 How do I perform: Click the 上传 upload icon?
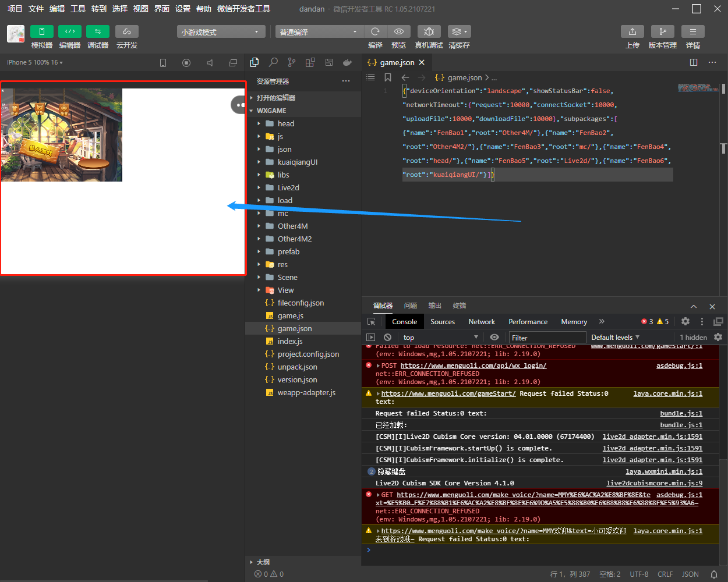click(x=632, y=31)
